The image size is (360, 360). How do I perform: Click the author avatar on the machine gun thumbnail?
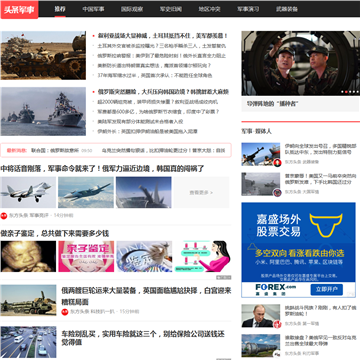(x=277, y=163)
